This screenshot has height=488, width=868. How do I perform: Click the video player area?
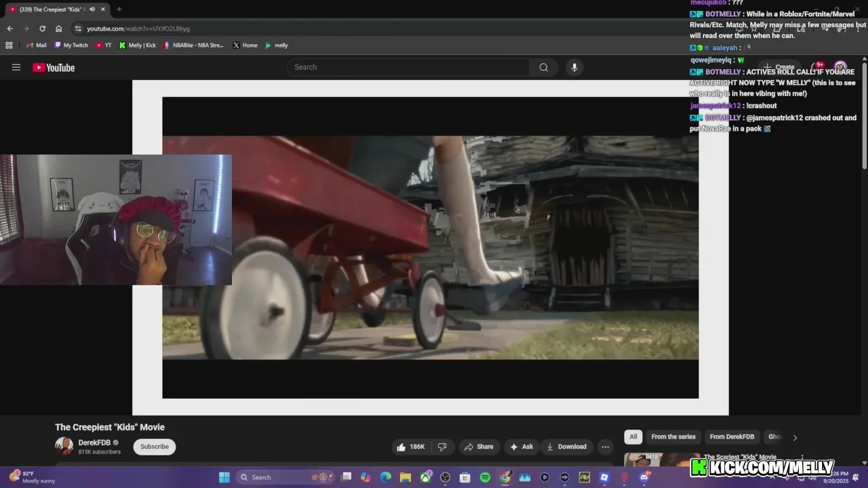pos(430,247)
